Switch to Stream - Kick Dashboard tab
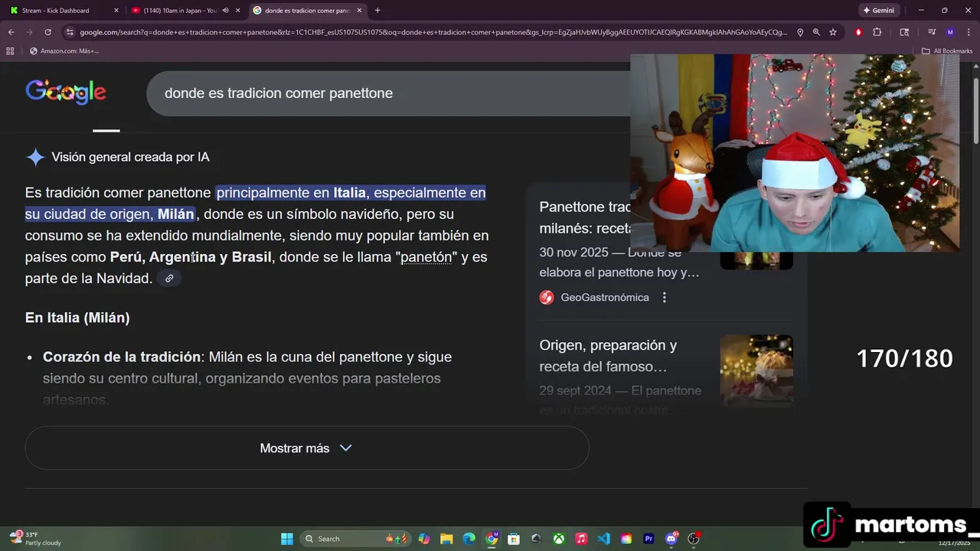Image resolution: width=980 pixels, height=551 pixels. (55, 11)
